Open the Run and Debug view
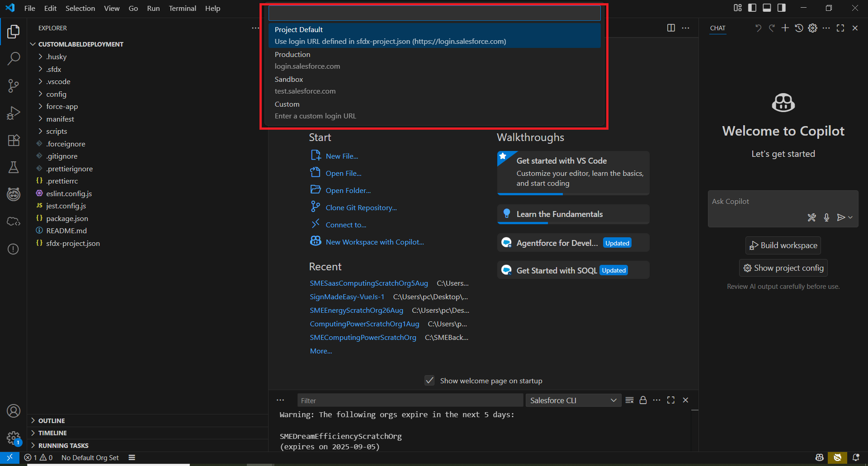The image size is (868, 466). click(x=14, y=113)
